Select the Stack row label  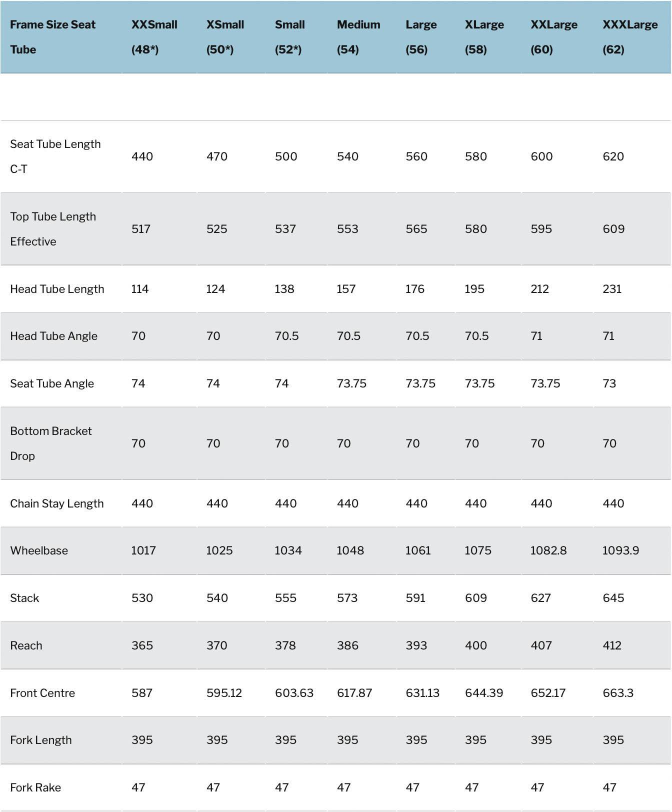[x=24, y=598]
